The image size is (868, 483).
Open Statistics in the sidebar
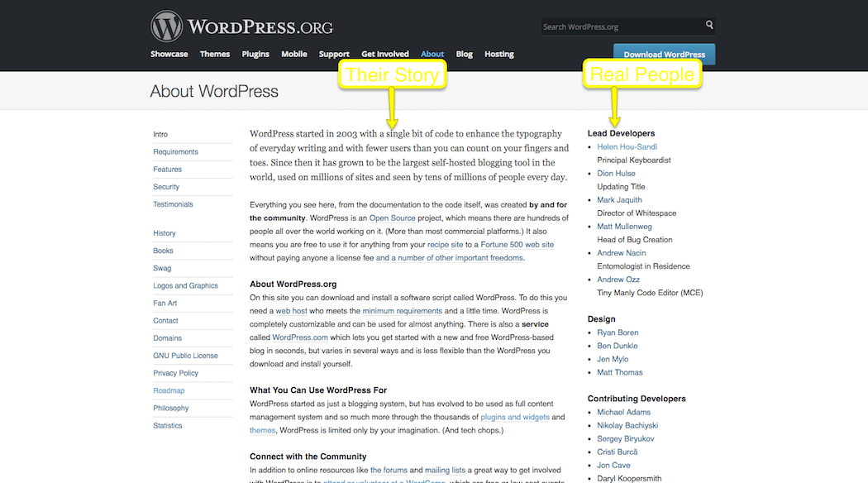pos(168,426)
